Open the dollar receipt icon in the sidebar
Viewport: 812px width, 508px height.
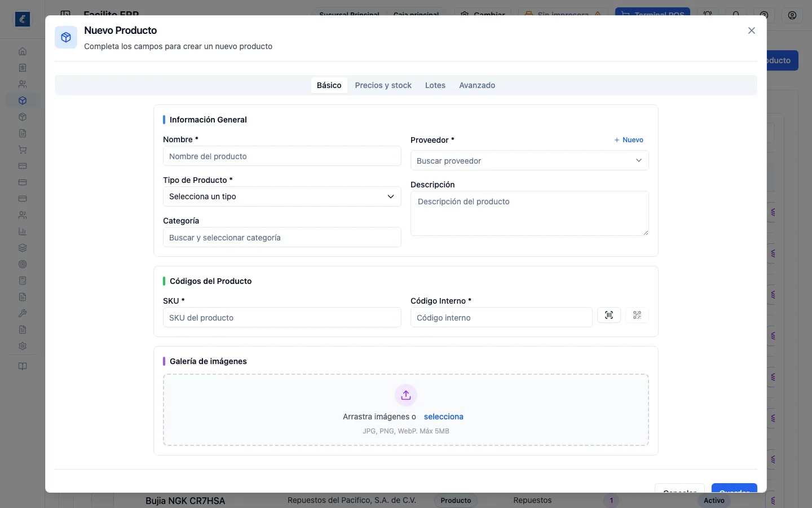tap(23, 68)
